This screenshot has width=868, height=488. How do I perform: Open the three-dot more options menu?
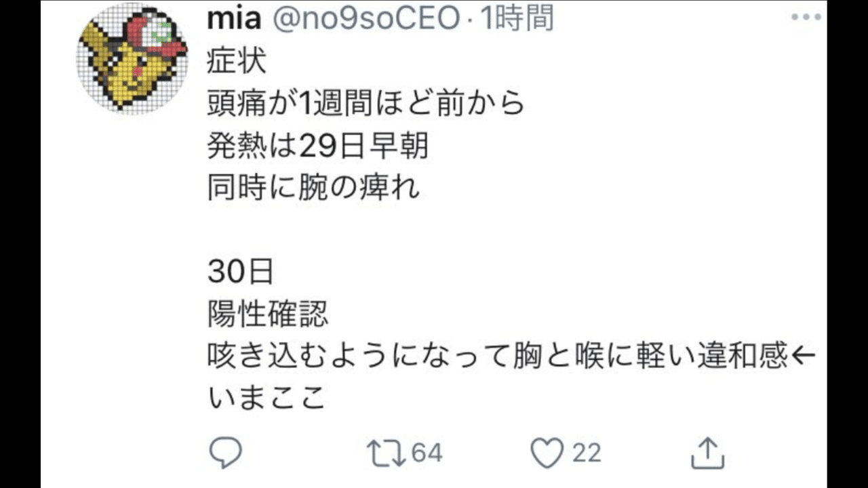pyautogui.click(x=805, y=18)
